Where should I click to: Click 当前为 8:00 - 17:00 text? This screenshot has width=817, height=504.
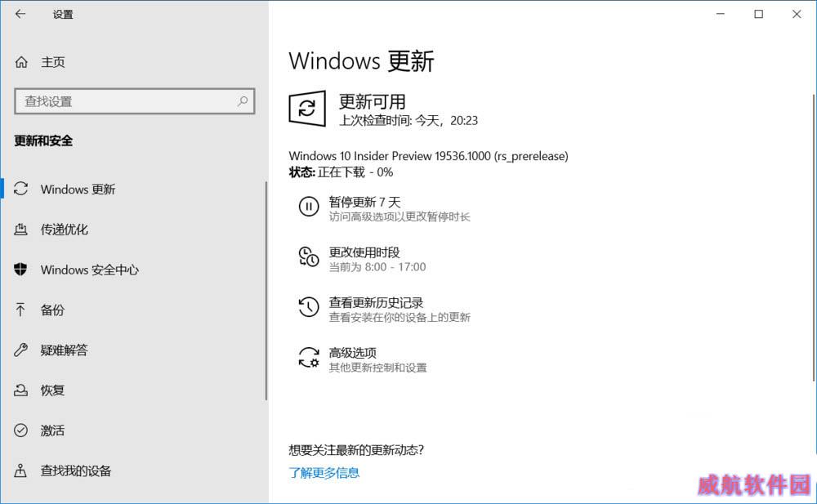(x=377, y=267)
